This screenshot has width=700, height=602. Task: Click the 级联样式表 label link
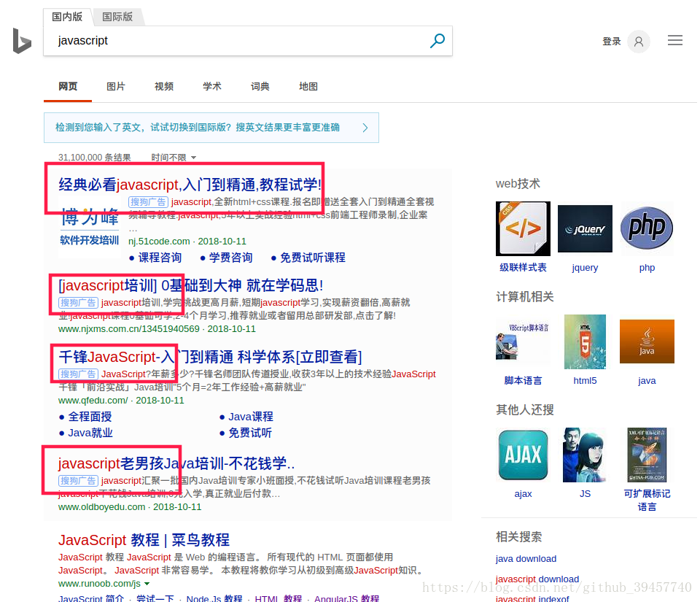pyautogui.click(x=523, y=268)
